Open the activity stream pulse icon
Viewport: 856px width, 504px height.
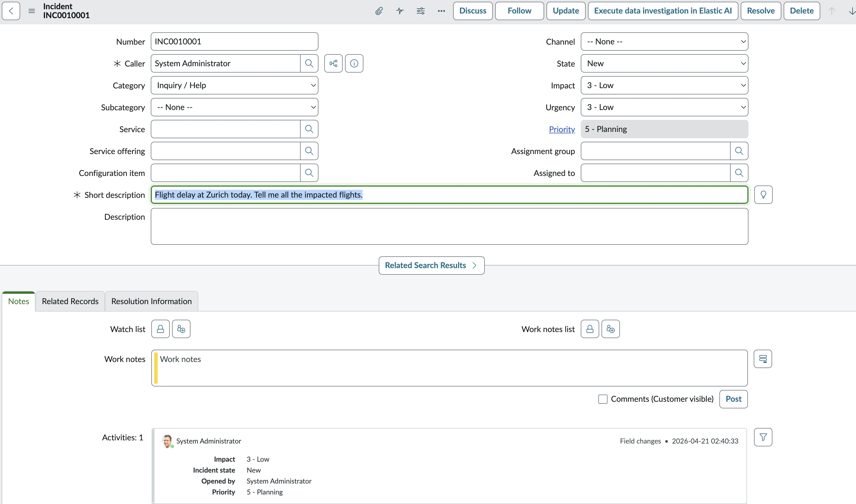point(400,11)
